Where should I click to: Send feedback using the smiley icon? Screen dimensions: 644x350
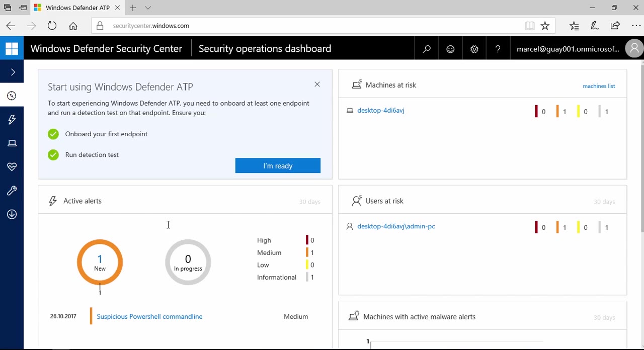point(450,48)
